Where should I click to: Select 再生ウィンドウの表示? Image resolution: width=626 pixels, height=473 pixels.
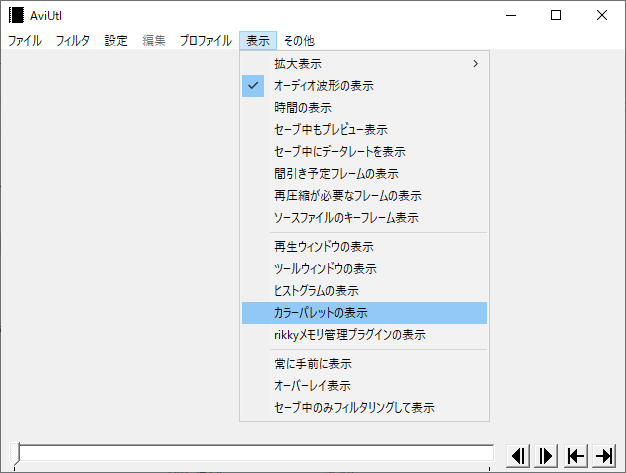click(365, 247)
